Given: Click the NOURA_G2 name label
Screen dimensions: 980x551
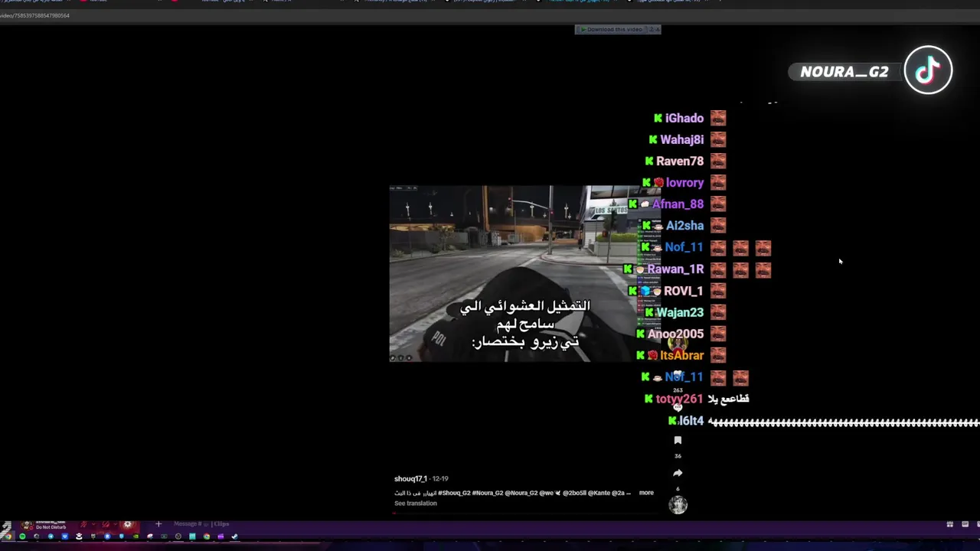Looking at the screenshot, I should [x=844, y=72].
